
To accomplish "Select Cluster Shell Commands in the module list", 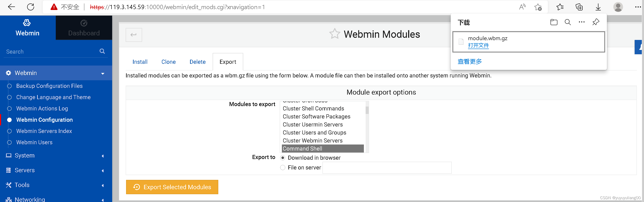I will pos(313,108).
